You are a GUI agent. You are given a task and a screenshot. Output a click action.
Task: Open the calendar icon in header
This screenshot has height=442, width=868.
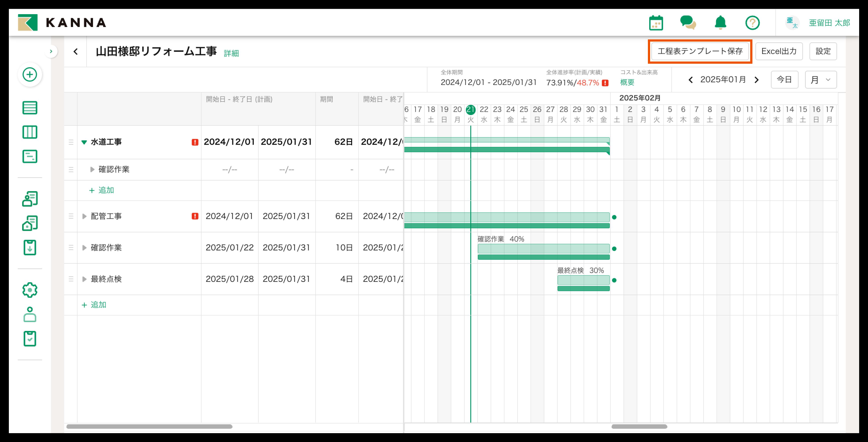click(x=656, y=23)
